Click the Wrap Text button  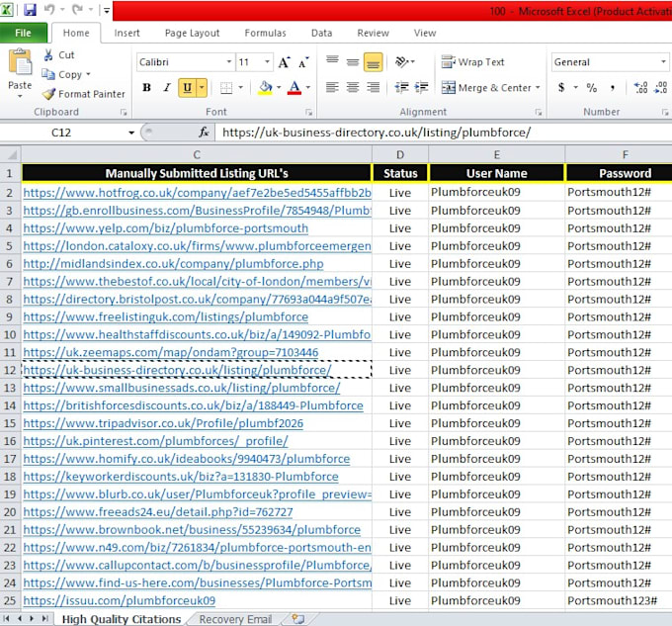(473, 62)
